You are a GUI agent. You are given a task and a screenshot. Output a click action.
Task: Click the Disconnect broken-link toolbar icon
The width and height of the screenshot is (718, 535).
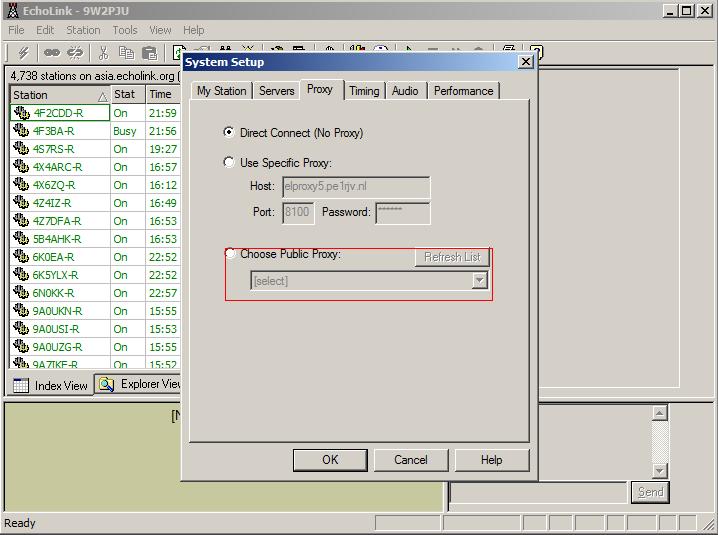[x=75, y=53]
